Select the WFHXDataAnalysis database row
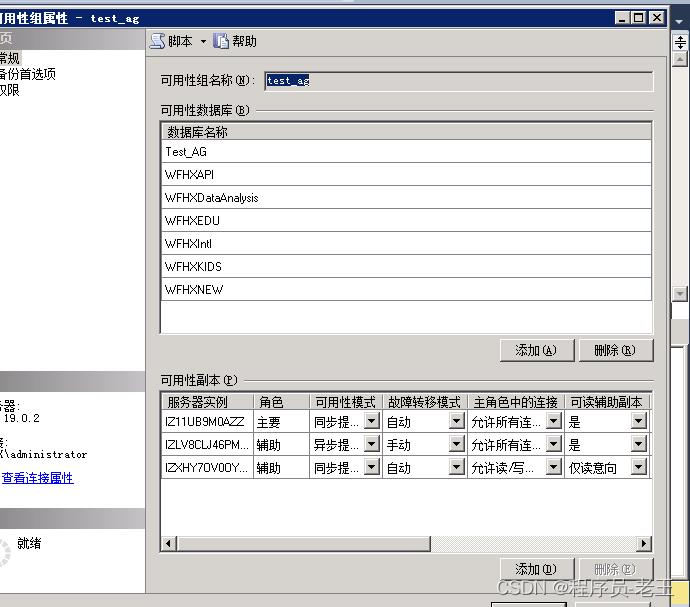Viewport: 690px width, 607px height. (x=405, y=198)
